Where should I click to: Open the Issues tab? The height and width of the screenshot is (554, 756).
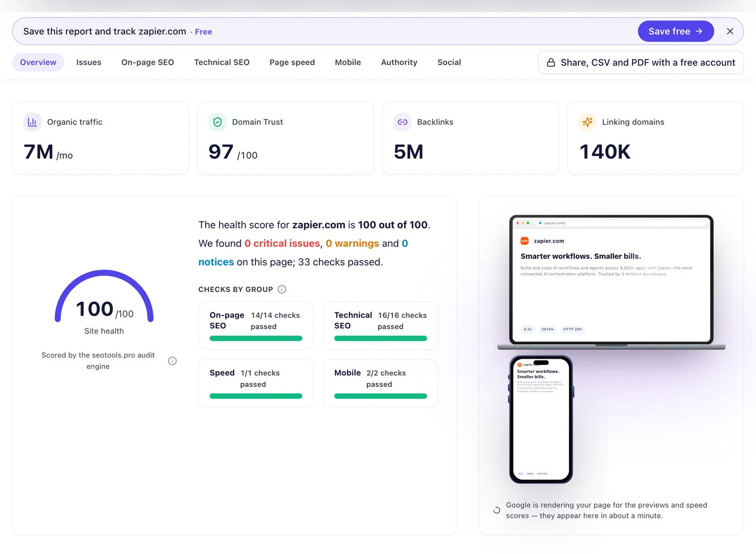89,62
